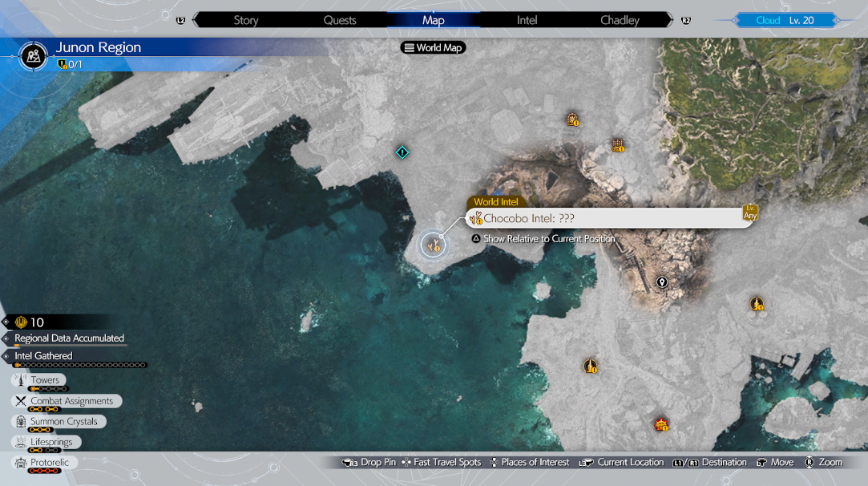Click the Current Location hint
Image resolution: width=868 pixels, height=486 pixels.
pos(621,462)
